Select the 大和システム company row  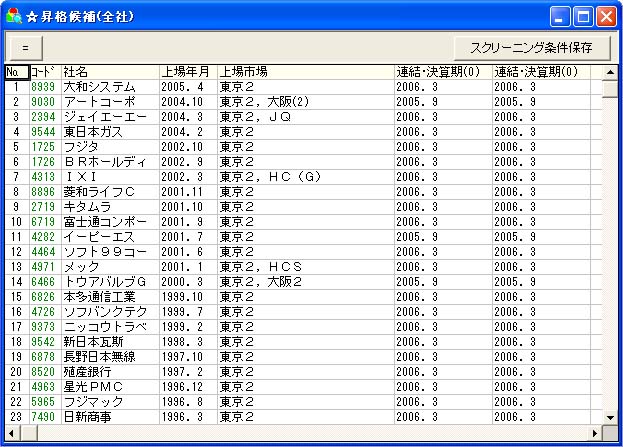click(x=108, y=87)
